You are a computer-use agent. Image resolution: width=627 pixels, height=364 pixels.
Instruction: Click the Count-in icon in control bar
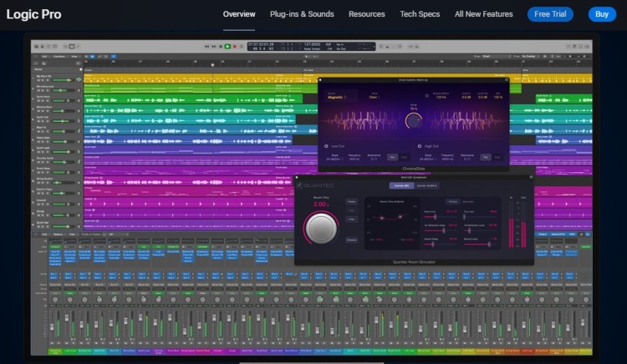click(410, 47)
